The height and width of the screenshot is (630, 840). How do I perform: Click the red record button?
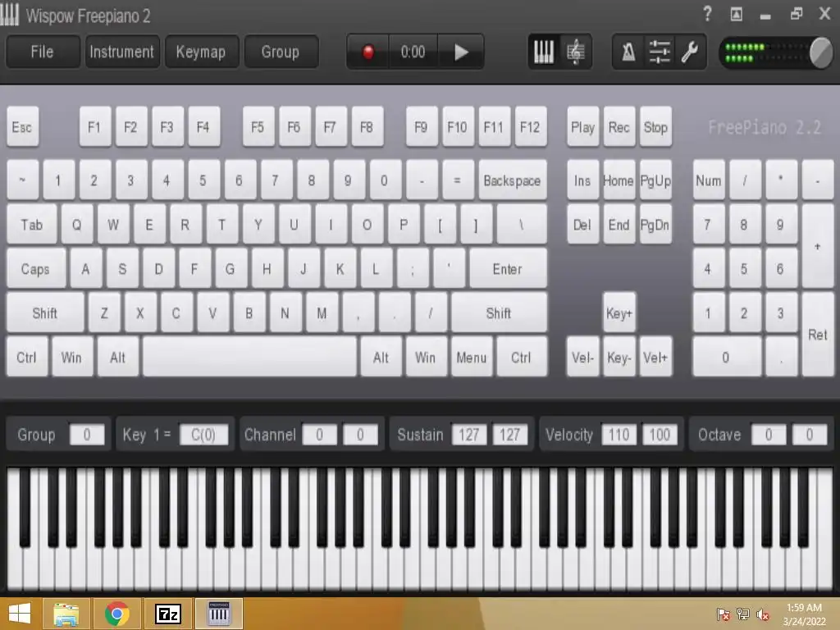tap(368, 52)
